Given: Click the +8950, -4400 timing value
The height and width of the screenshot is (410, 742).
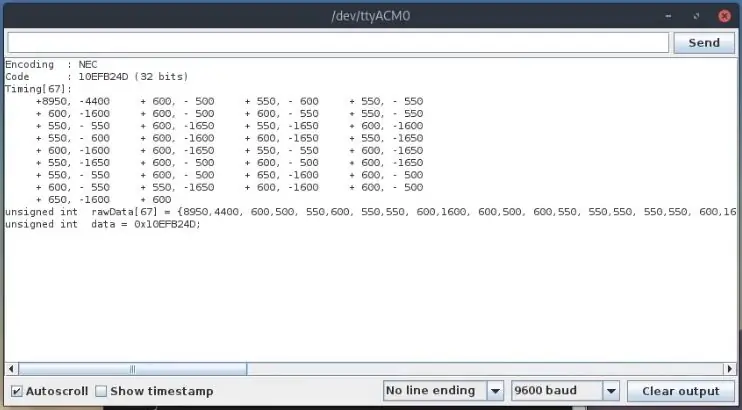Looking at the screenshot, I should (73, 101).
